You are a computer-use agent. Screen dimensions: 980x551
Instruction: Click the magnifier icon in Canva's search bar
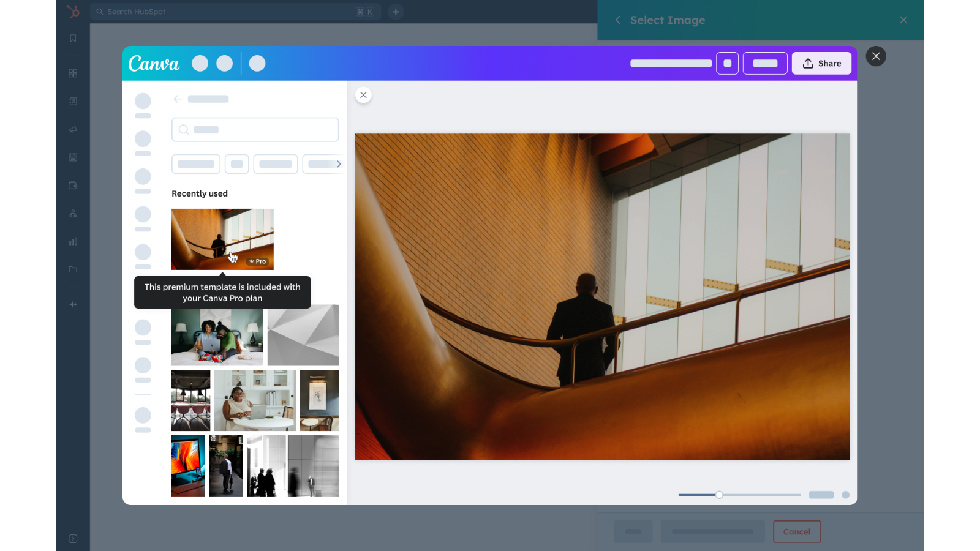tap(183, 129)
